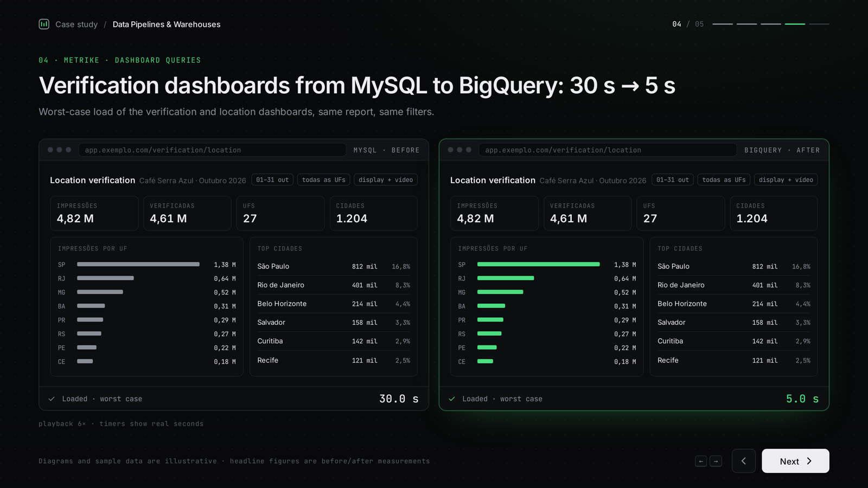The image size is (868, 488).
Task: Click the Cidades 1.204 card in MySQL panel
Action: click(x=373, y=213)
